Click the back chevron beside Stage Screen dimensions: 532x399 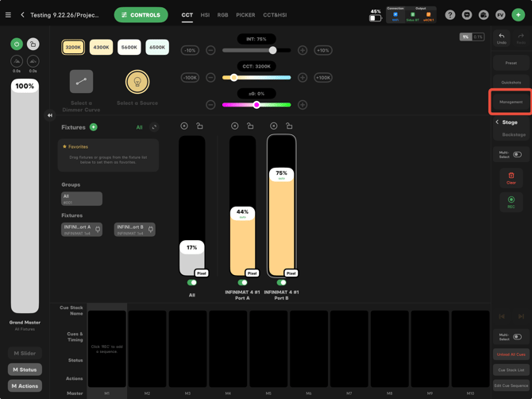(x=497, y=122)
